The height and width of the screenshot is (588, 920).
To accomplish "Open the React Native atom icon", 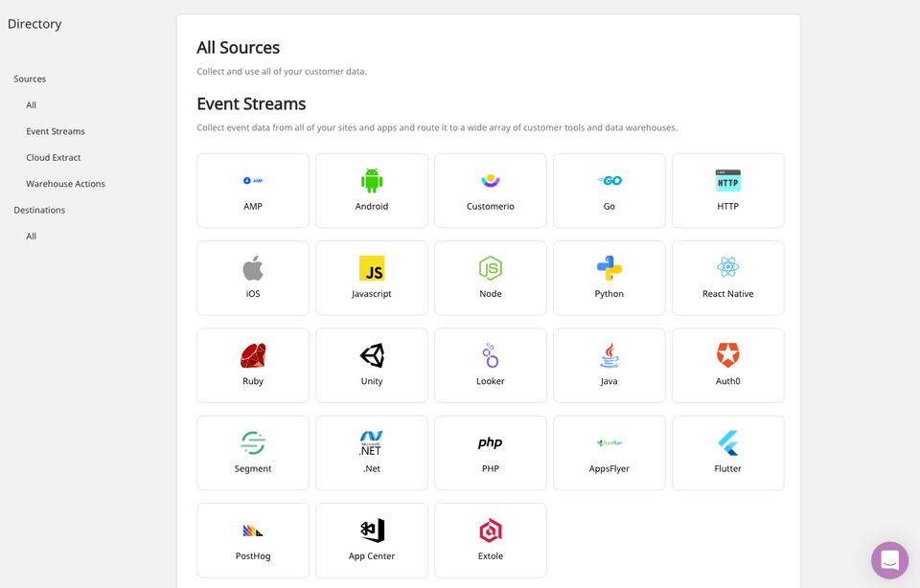I will click(x=728, y=268).
